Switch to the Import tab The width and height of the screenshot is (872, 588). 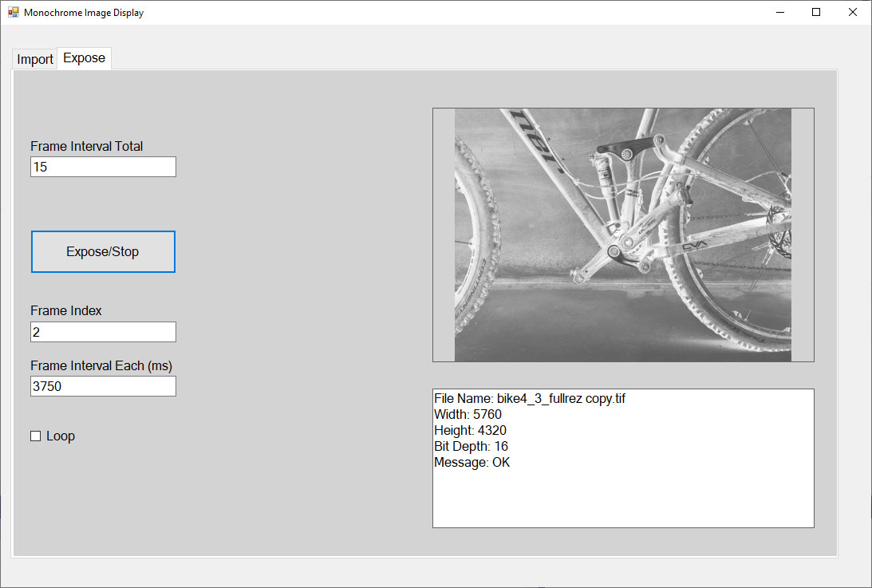point(35,60)
